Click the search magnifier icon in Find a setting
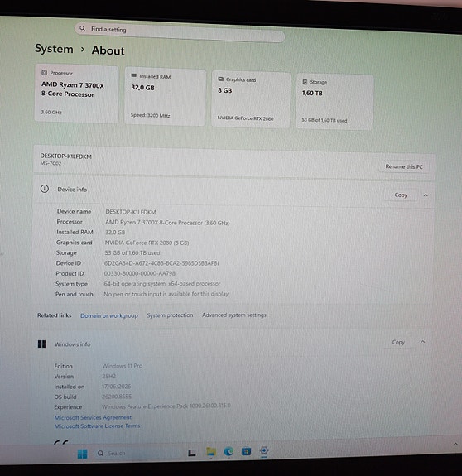462x476 pixels. click(x=82, y=28)
